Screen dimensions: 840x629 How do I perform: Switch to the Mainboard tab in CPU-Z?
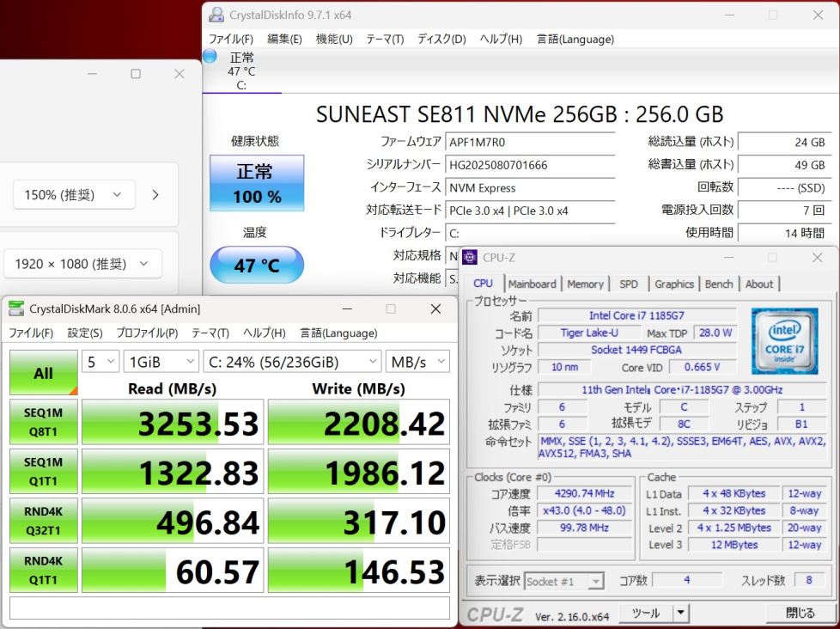[x=532, y=284]
